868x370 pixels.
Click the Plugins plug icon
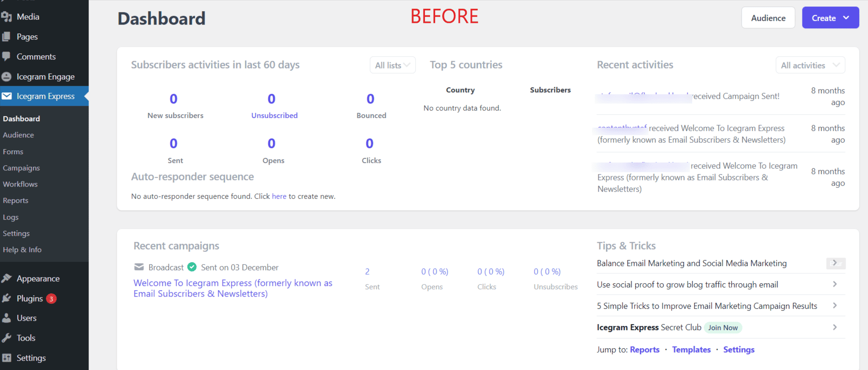[6, 299]
